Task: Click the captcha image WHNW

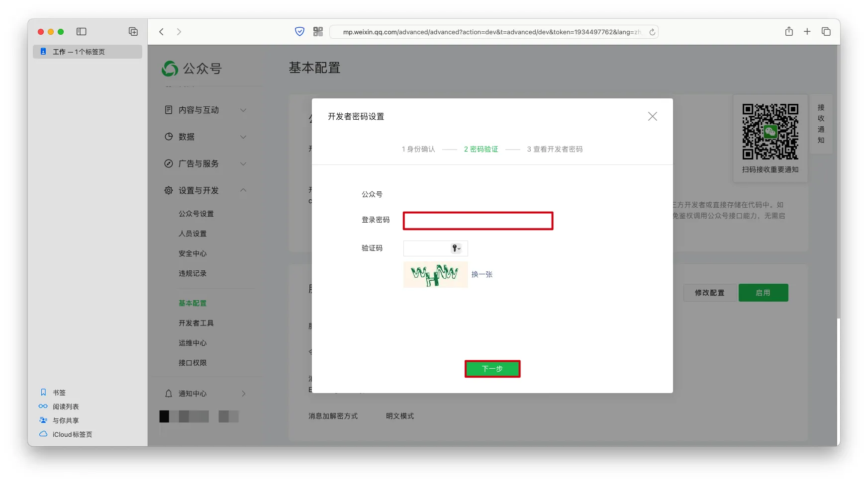Action: (435, 274)
